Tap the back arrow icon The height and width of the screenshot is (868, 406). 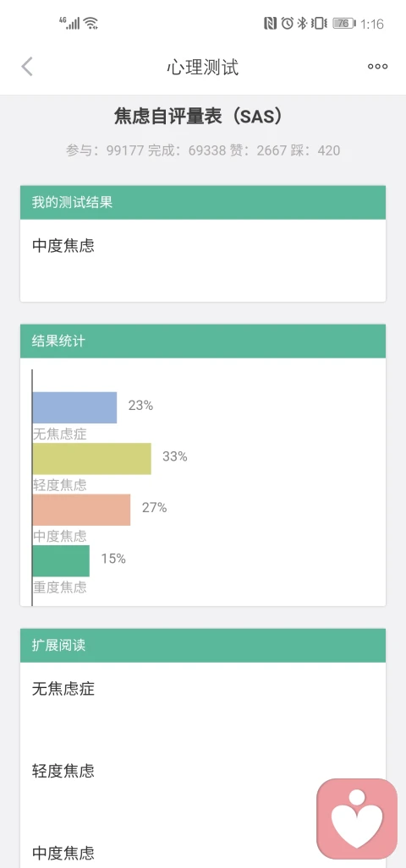click(26, 67)
